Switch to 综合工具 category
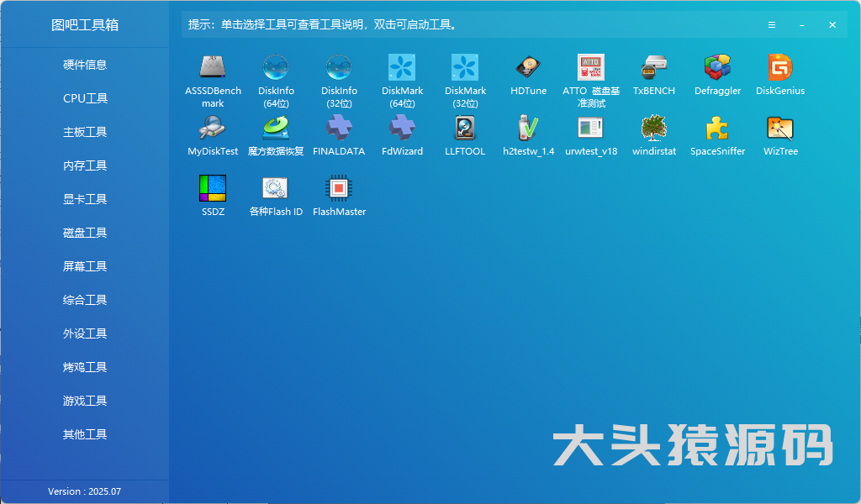Viewport: 861px width, 504px height. (85, 300)
